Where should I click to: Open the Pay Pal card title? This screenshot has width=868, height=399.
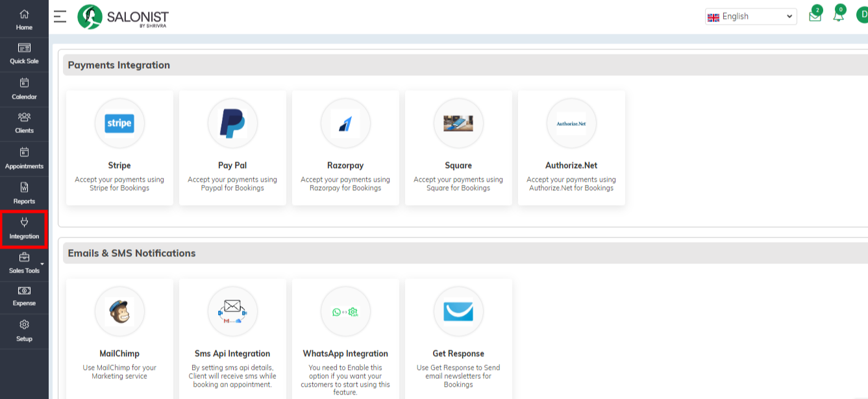point(232,165)
